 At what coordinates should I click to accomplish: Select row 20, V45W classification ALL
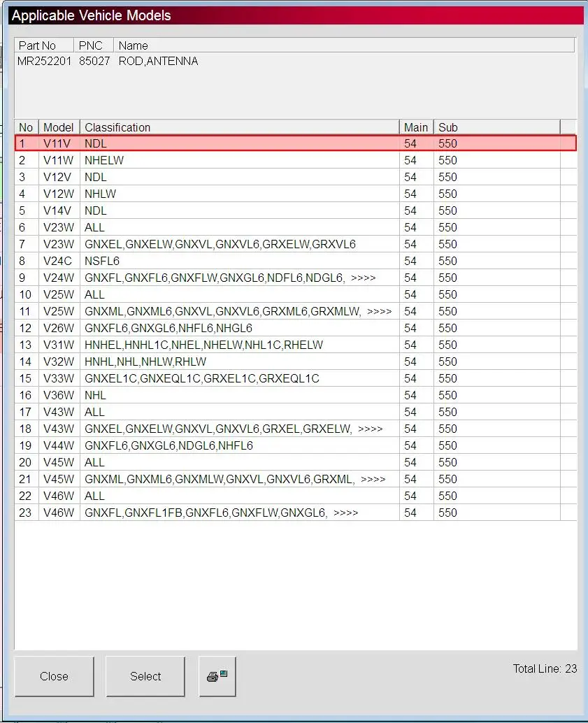[x=296, y=462]
